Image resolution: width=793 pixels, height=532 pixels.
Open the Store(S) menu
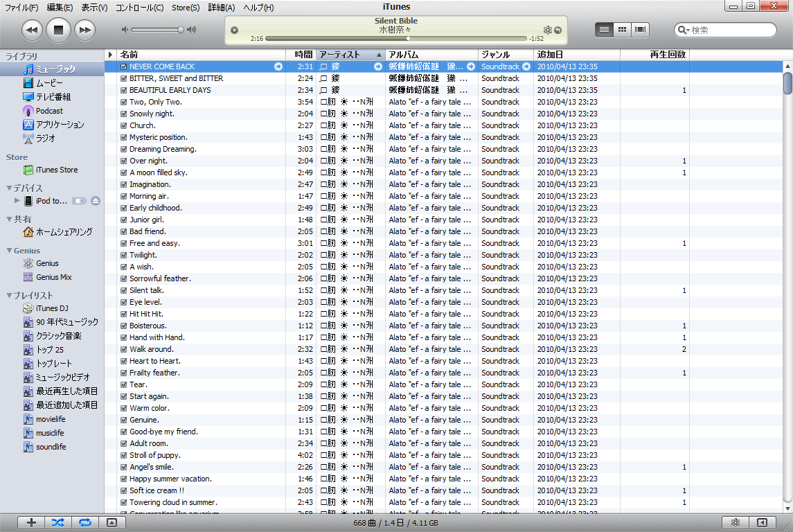pos(186,8)
